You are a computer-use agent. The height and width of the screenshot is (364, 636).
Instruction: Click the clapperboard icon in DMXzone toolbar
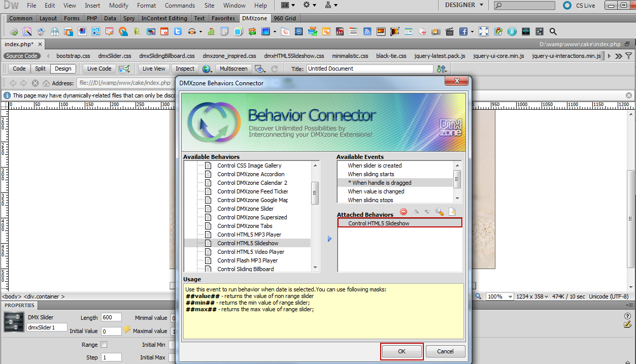pyautogui.click(x=449, y=31)
